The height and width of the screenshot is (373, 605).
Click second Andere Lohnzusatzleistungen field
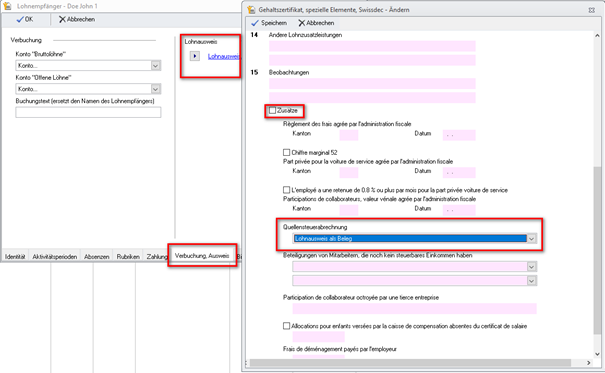pos(372,60)
